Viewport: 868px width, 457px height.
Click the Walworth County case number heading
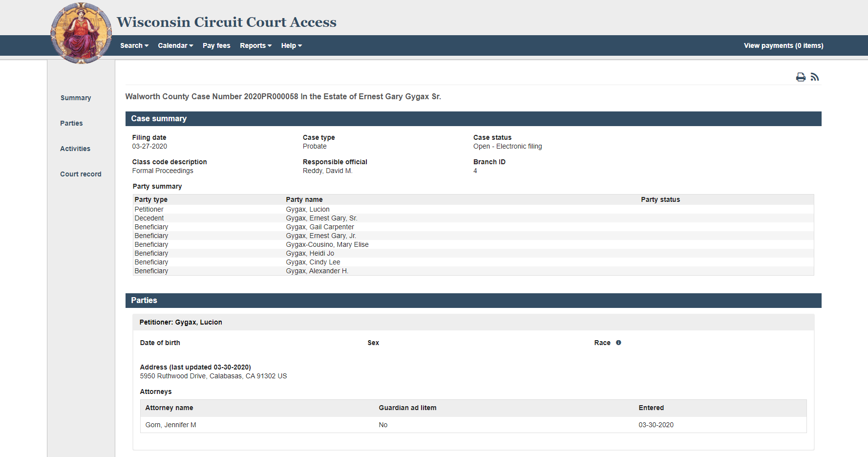click(x=283, y=97)
